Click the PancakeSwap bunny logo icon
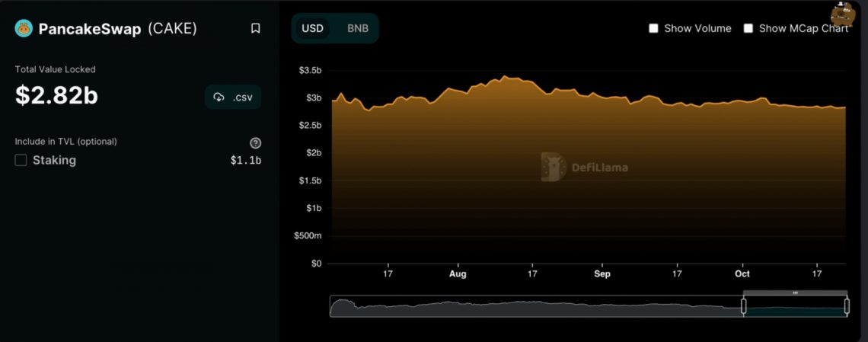 tap(24, 28)
